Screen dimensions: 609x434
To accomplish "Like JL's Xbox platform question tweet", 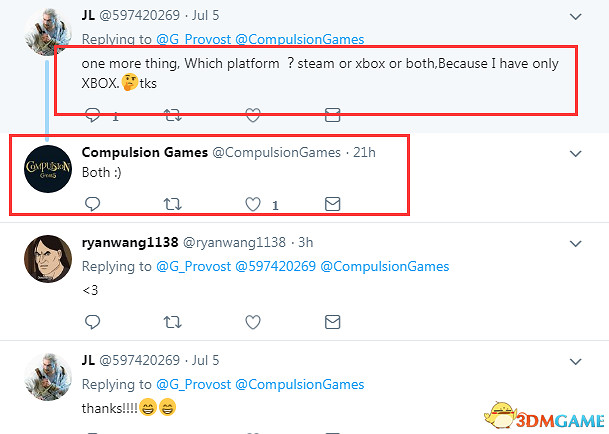I will (x=252, y=115).
